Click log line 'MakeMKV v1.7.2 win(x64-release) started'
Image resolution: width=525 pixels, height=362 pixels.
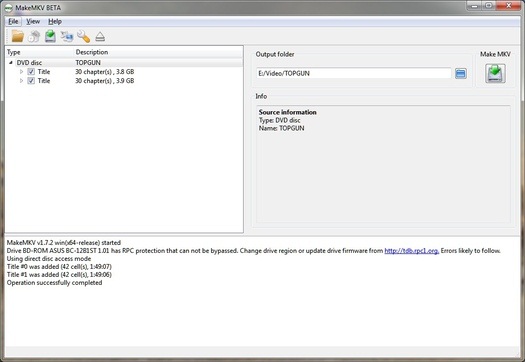pos(64,242)
